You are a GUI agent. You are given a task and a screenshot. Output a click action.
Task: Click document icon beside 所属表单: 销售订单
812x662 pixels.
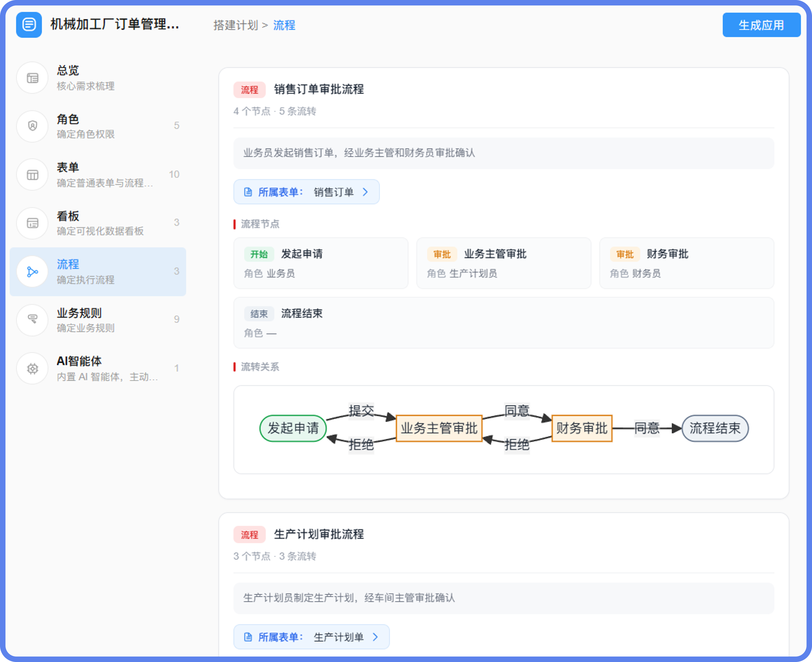click(248, 192)
